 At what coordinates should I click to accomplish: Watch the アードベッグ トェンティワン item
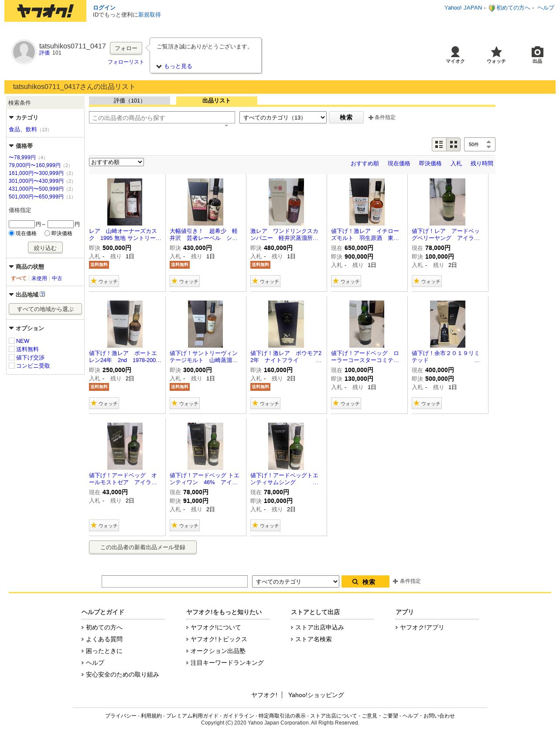[x=184, y=526]
